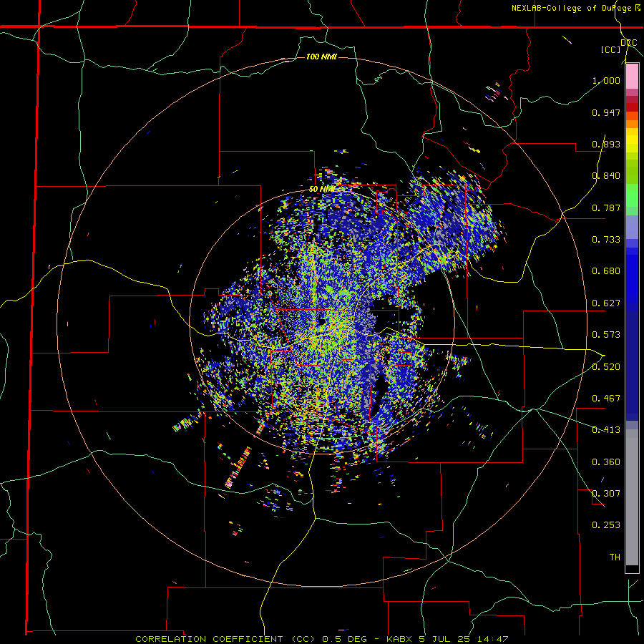Select the 0.627 scale label
The height and width of the screenshot is (644, 644).
coord(606,303)
